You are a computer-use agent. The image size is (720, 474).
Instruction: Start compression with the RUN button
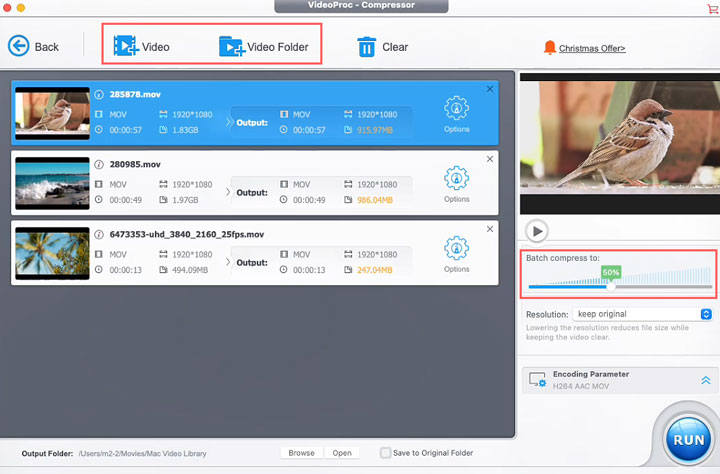[x=688, y=440]
